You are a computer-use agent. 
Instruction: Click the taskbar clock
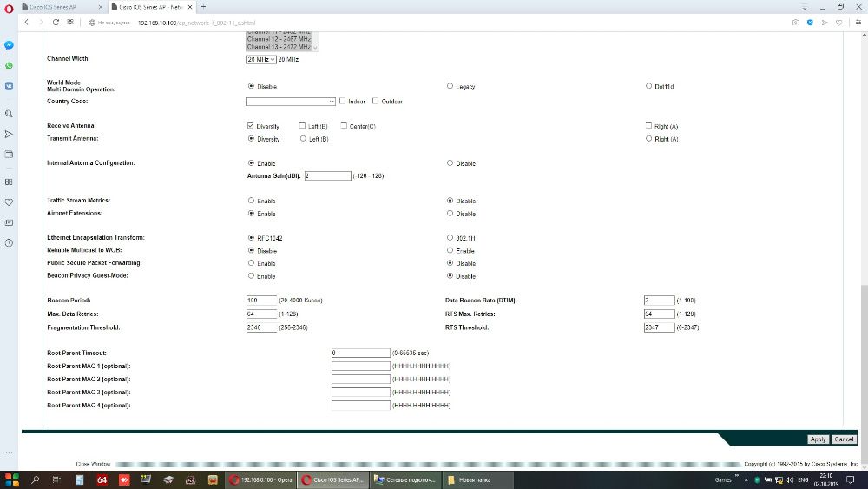[x=825, y=479]
